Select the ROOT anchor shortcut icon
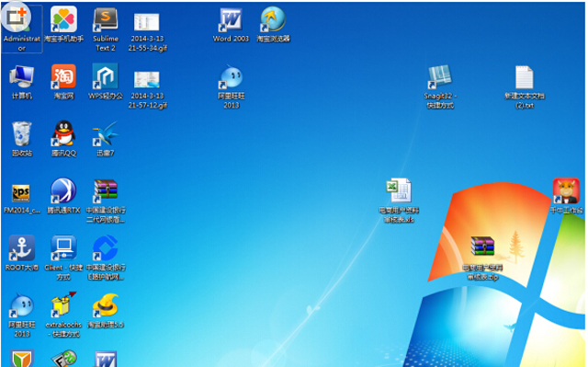Screen dimensions: 588x367 (x=22, y=248)
